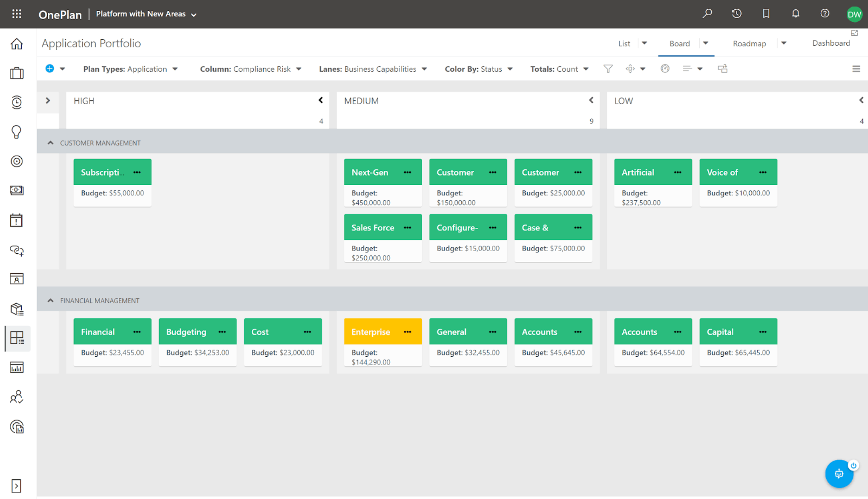Collapse the Customer Management lane
Viewport: 868px width, 499px height.
[x=50, y=143]
